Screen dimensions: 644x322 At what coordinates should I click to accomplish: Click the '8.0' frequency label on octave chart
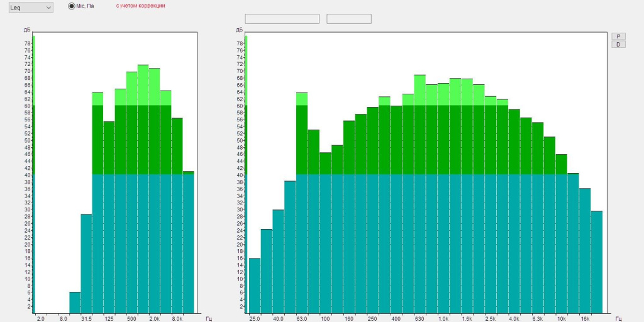pyautogui.click(x=64, y=319)
